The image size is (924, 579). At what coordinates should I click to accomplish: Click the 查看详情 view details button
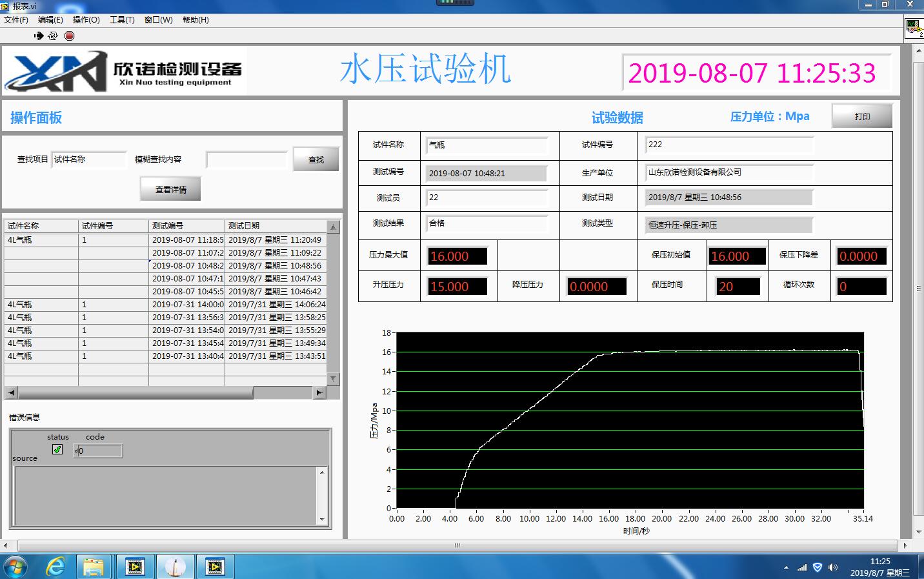point(171,190)
